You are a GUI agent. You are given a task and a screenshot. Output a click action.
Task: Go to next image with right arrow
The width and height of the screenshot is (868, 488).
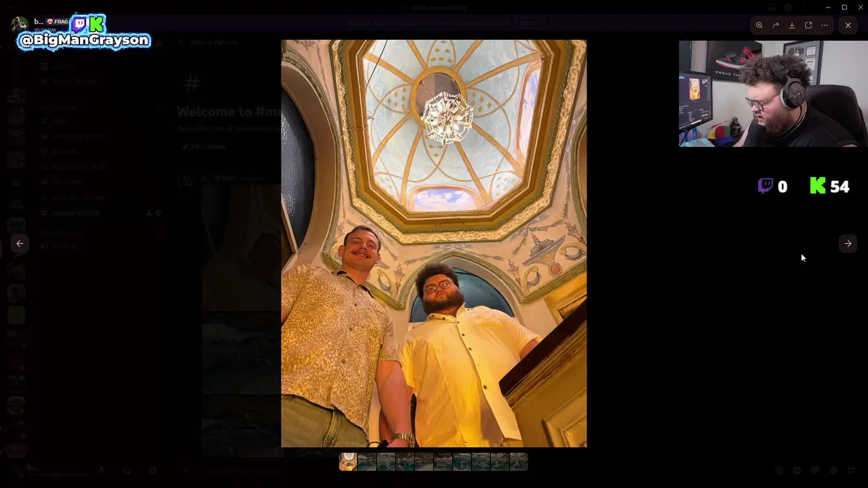[x=848, y=243]
